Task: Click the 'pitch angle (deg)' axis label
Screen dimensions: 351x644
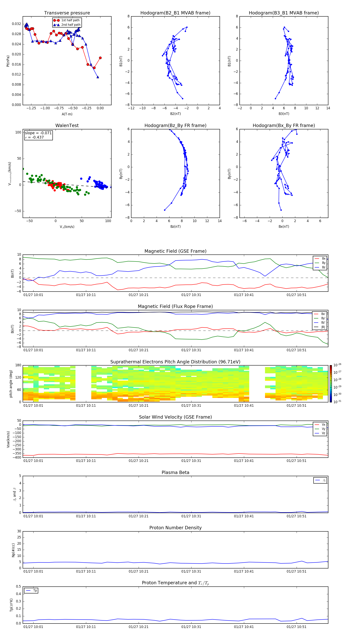Action: pos(11,384)
